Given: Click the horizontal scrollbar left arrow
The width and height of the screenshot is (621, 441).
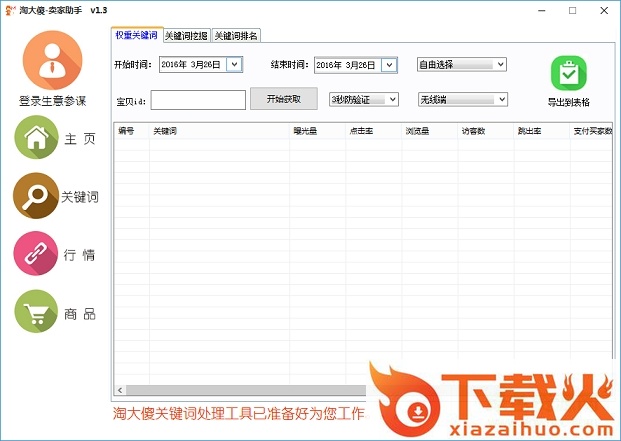Looking at the screenshot, I should pyautogui.click(x=120, y=390).
